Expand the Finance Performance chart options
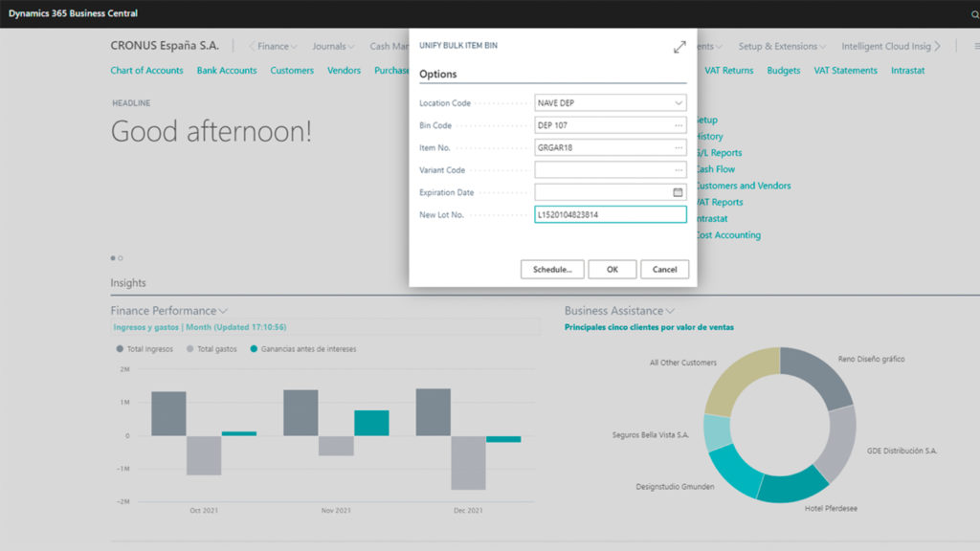This screenshot has width=980, height=551. tap(223, 311)
